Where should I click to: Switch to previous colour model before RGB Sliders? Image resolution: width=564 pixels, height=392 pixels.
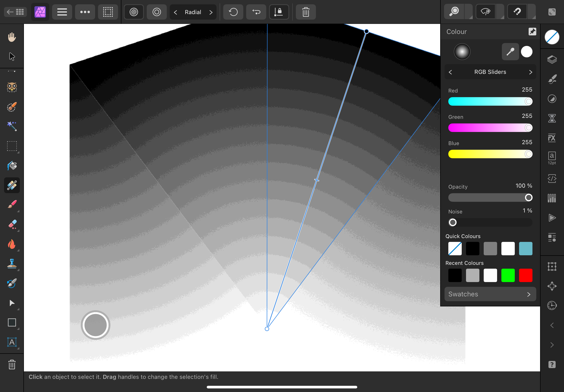(x=450, y=72)
